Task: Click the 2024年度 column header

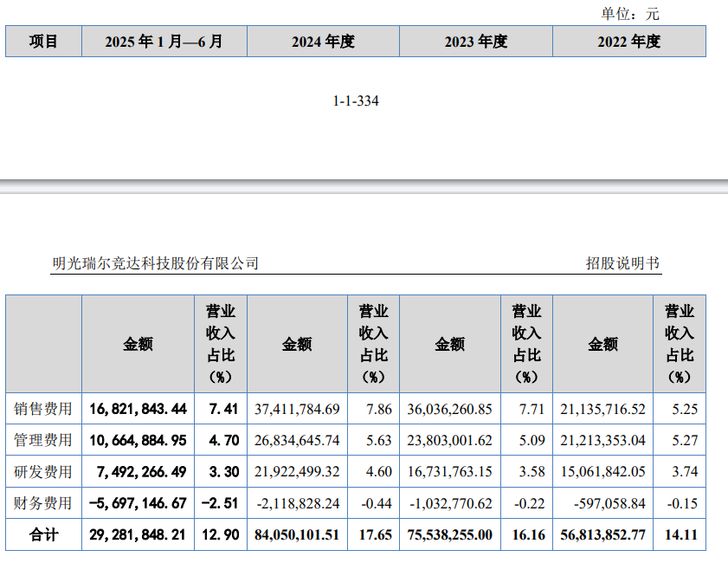Action: [323, 41]
